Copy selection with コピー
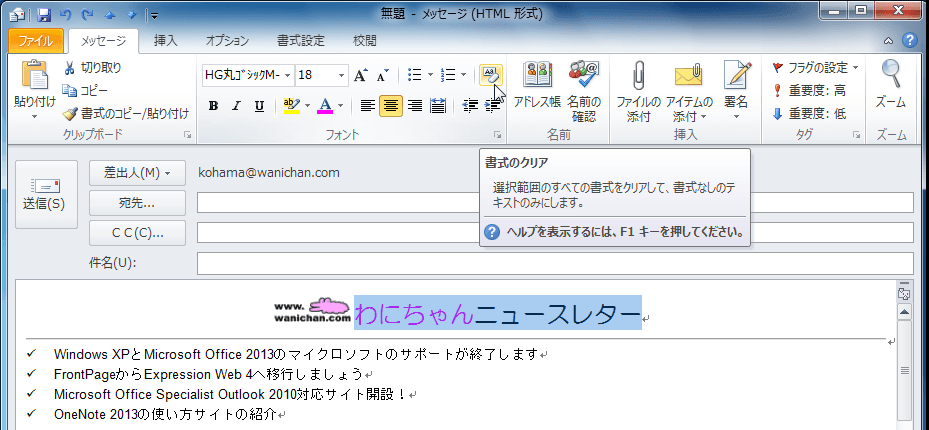 pyautogui.click(x=85, y=91)
